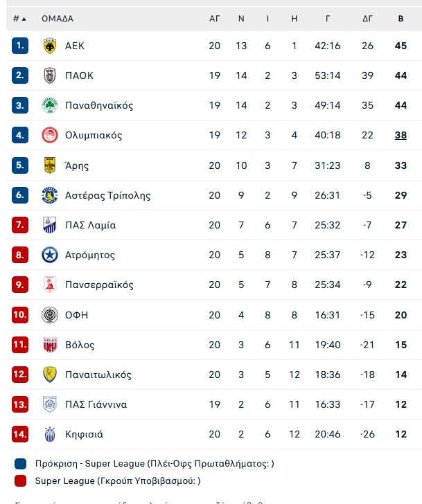This screenshot has height=504, width=422.
Task: Sort standings by ΔΓ column header
Action: [x=367, y=19]
